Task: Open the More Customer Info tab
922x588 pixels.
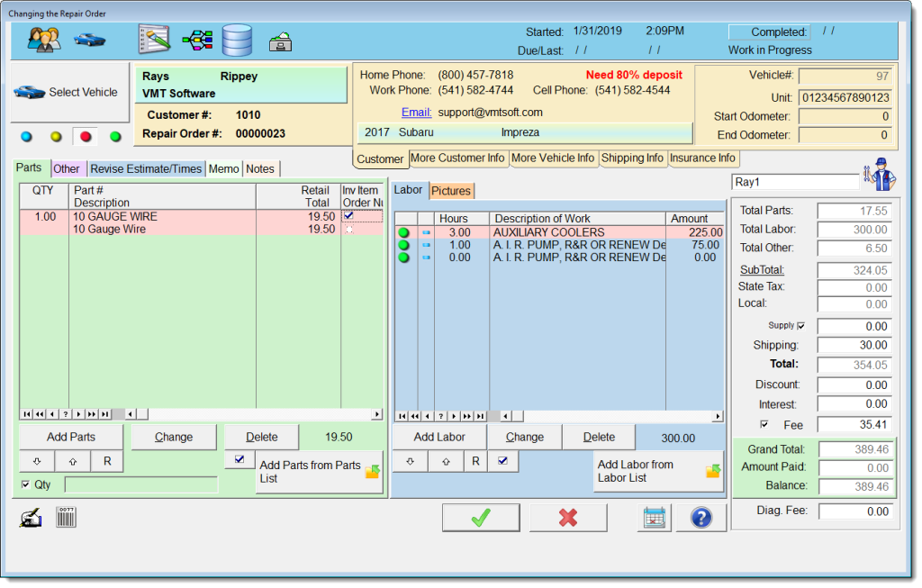Action: point(457,158)
